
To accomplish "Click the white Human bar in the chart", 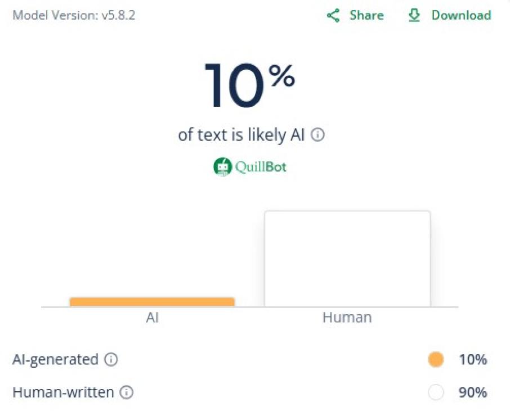I will click(347, 259).
